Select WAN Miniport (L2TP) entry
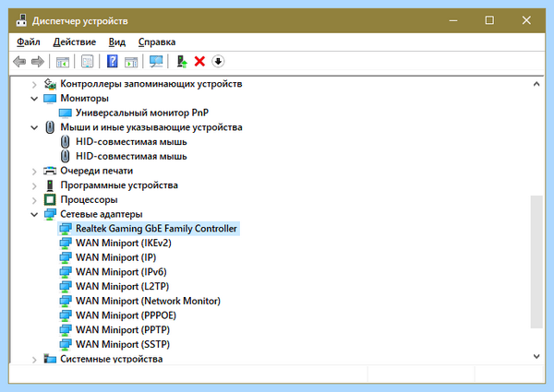The width and height of the screenshot is (554, 392). (123, 287)
